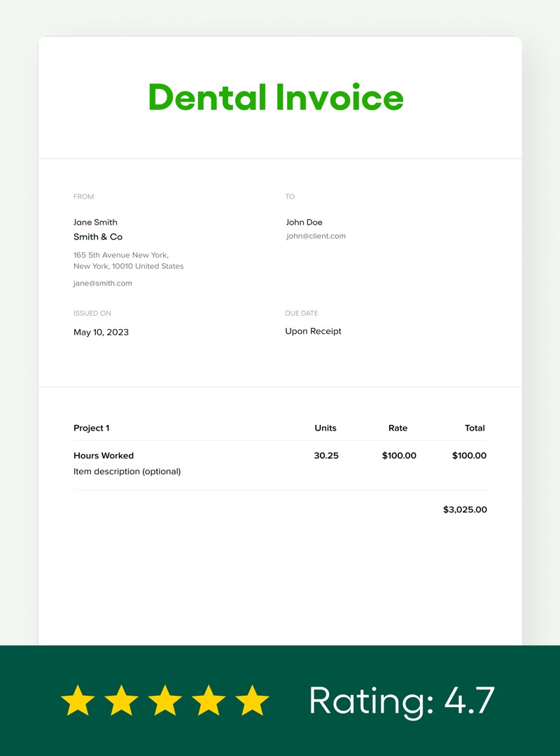560x756 pixels.
Task: Click the Project 1 column header
Action: 92,428
